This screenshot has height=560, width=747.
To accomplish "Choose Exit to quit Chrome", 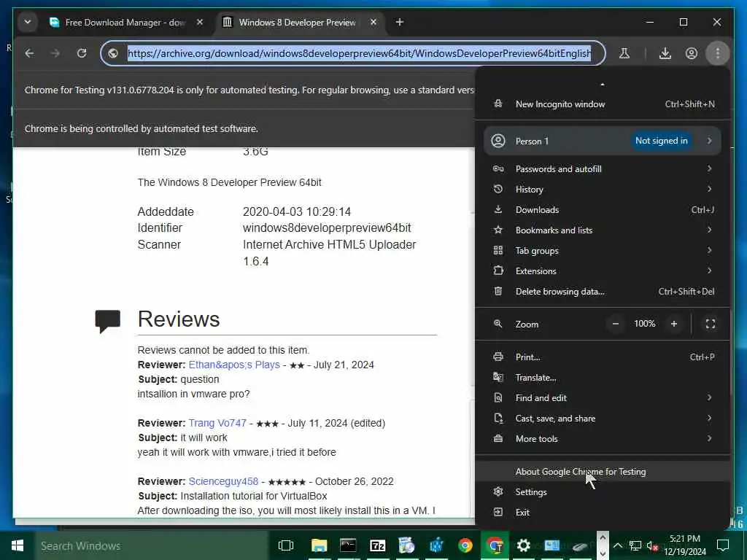I will click(603, 513).
